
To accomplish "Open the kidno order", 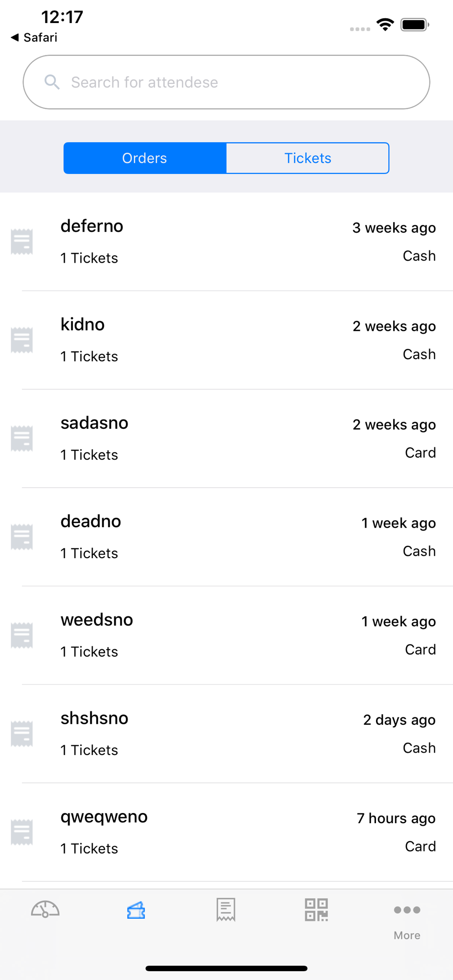I will [x=226, y=340].
